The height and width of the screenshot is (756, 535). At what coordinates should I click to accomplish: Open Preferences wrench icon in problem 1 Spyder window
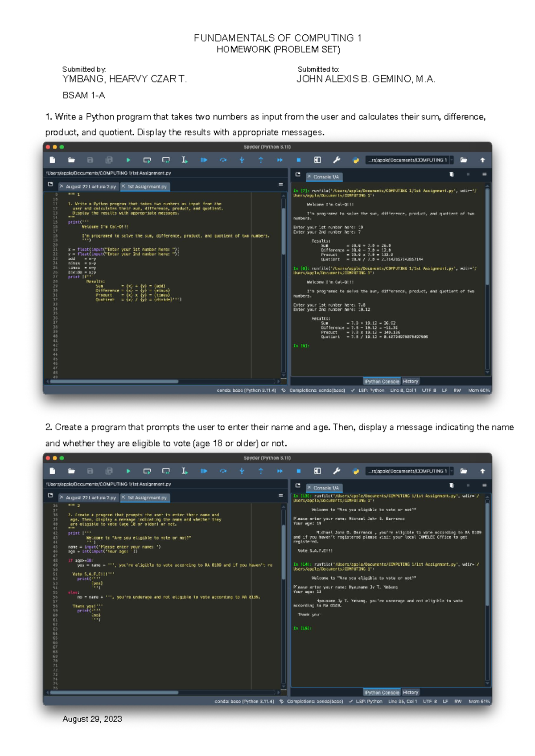(337, 160)
